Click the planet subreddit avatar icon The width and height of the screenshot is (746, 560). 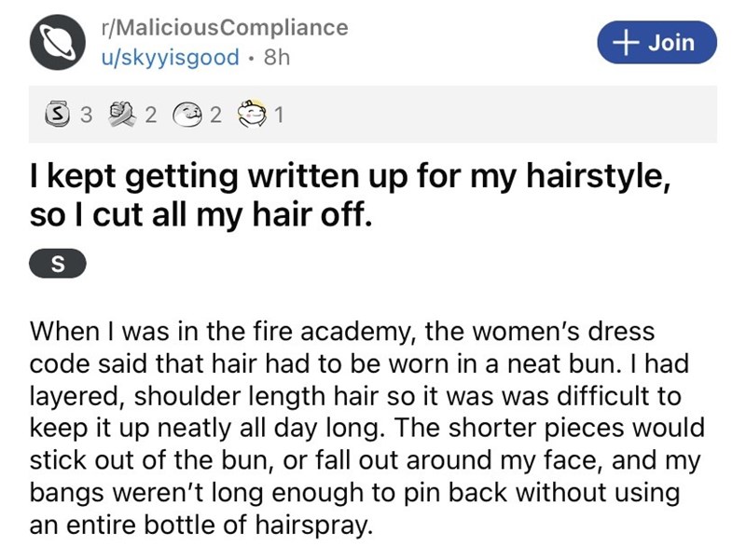(56, 42)
